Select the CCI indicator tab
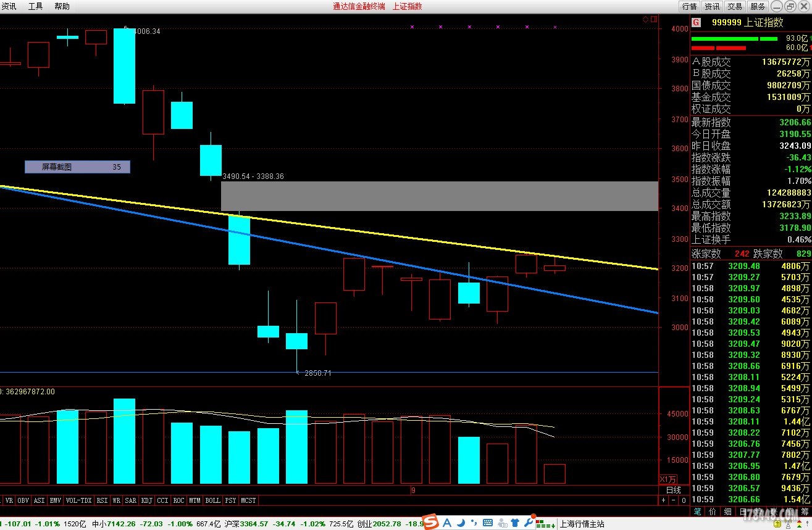This screenshot has width=812, height=530. tap(162, 500)
